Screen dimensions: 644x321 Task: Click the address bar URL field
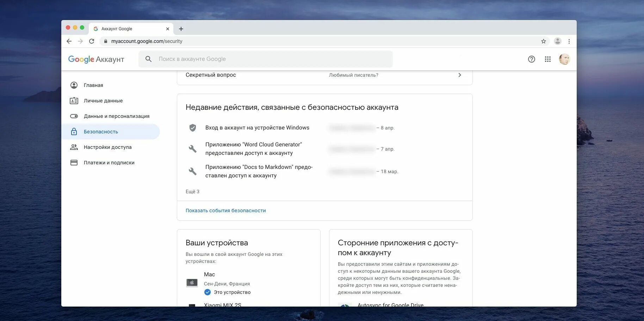click(324, 41)
